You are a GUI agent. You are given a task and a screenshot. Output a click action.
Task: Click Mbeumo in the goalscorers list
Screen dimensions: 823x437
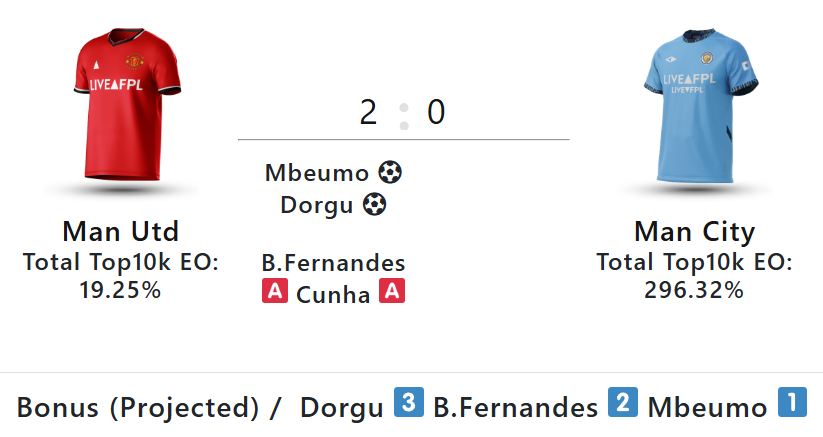click(x=317, y=173)
